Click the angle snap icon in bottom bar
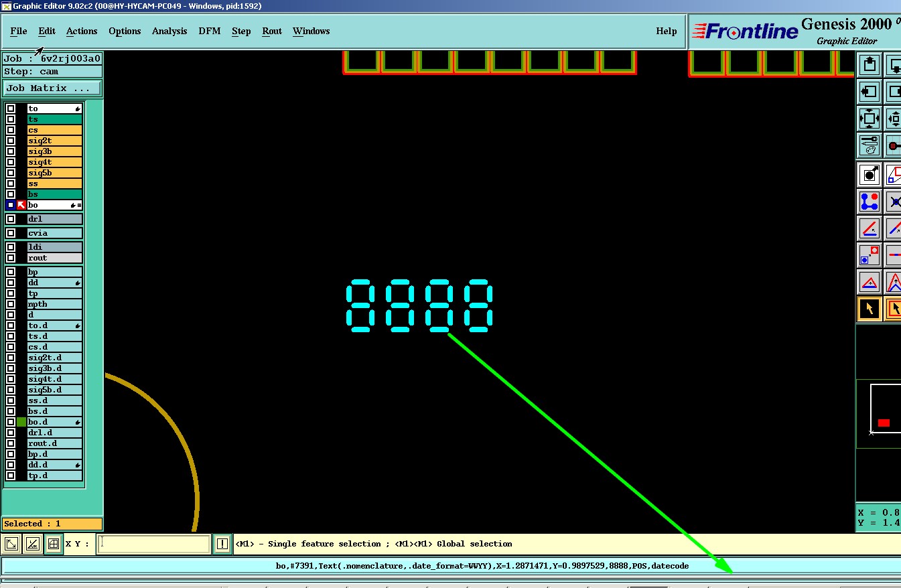 point(32,544)
